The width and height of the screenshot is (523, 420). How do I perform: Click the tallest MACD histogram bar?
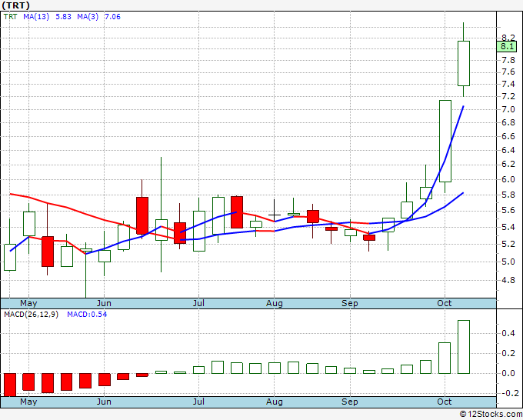pos(464,347)
